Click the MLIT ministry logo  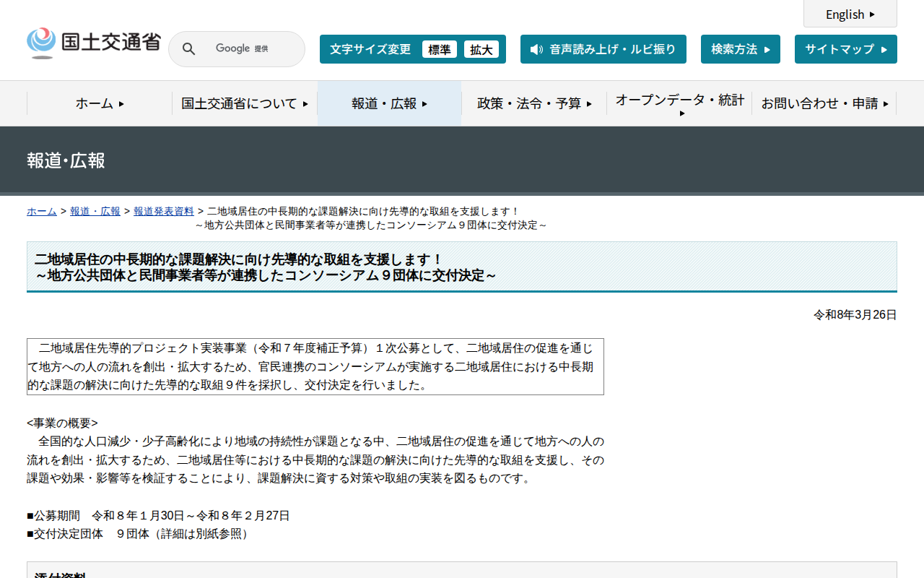(93, 43)
